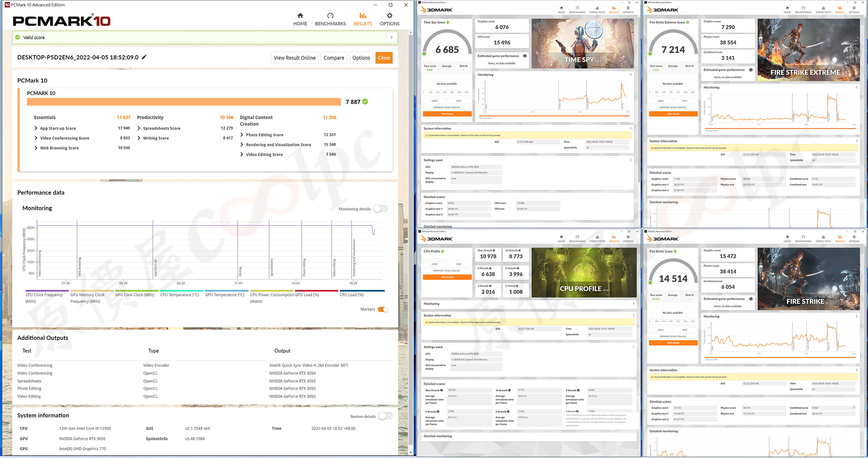
Task: Open Options in the Fire Strike window
Action: tap(854, 239)
